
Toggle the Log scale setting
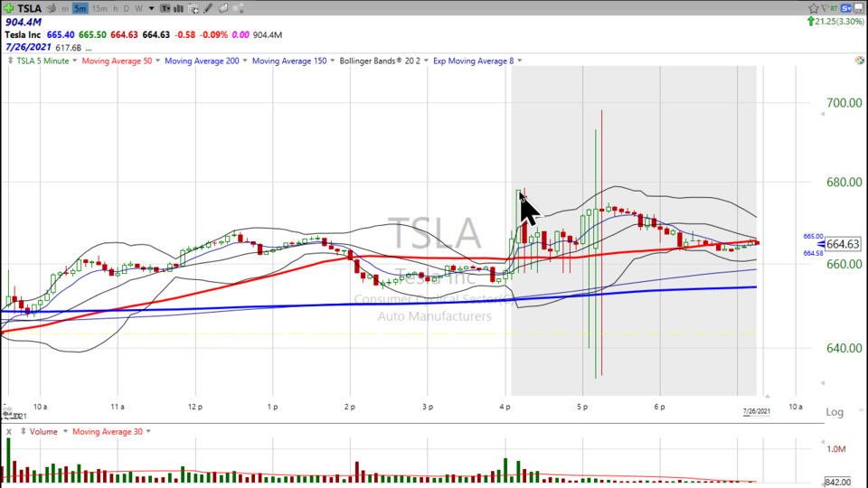tap(835, 412)
